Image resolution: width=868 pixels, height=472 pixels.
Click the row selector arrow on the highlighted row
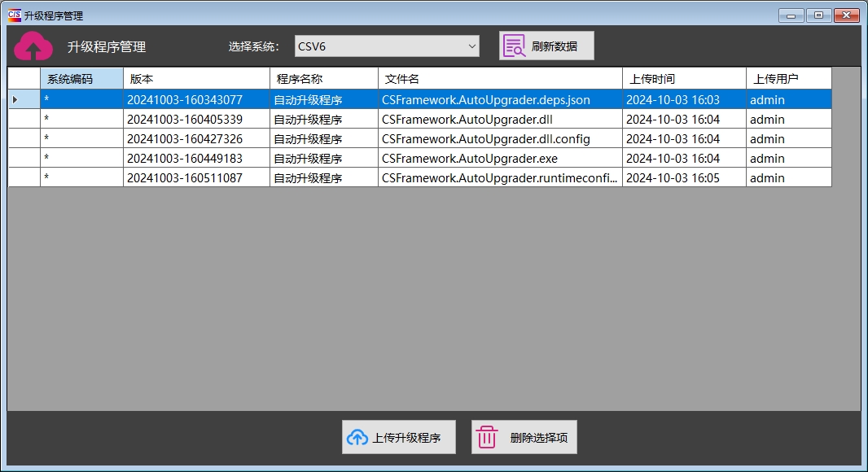point(16,98)
